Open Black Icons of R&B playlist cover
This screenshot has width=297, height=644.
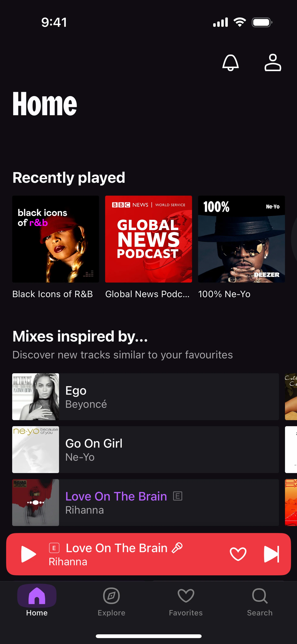56,239
